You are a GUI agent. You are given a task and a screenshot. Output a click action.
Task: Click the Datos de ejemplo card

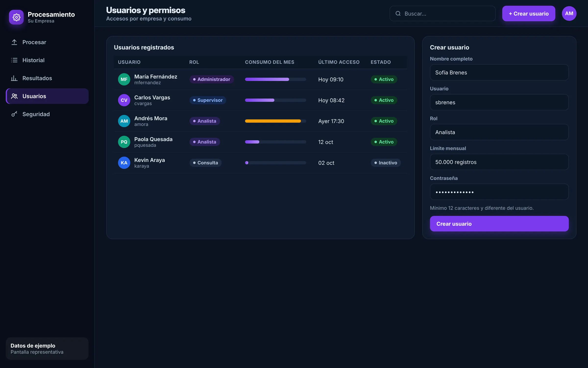pyautogui.click(x=47, y=348)
